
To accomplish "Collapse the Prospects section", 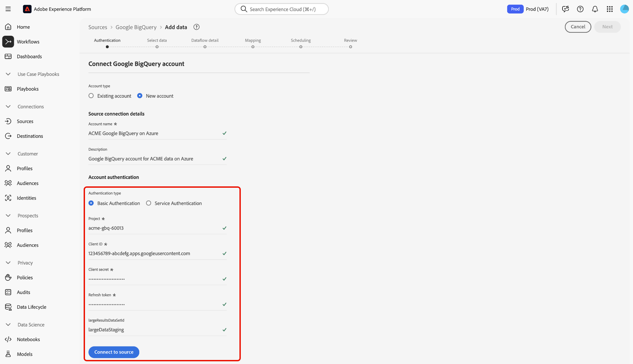I will 8,216.
